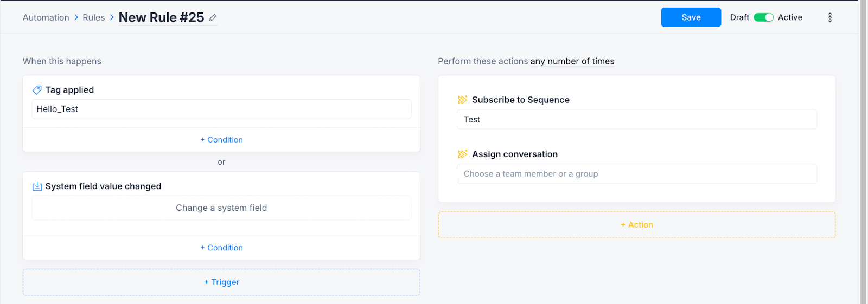Image resolution: width=868 pixels, height=304 pixels.
Task: Navigate to Rules breadcrumb link
Action: point(93,17)
